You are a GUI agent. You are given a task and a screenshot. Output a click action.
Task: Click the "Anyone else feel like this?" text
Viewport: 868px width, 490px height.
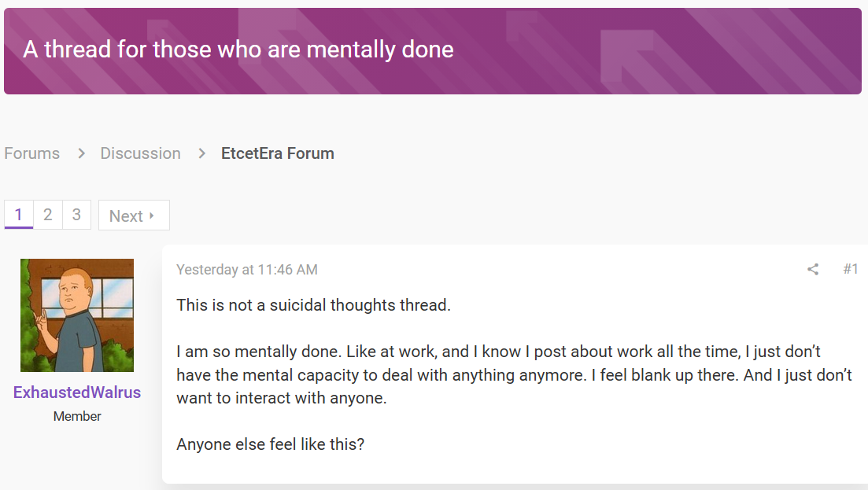(270, 444)
